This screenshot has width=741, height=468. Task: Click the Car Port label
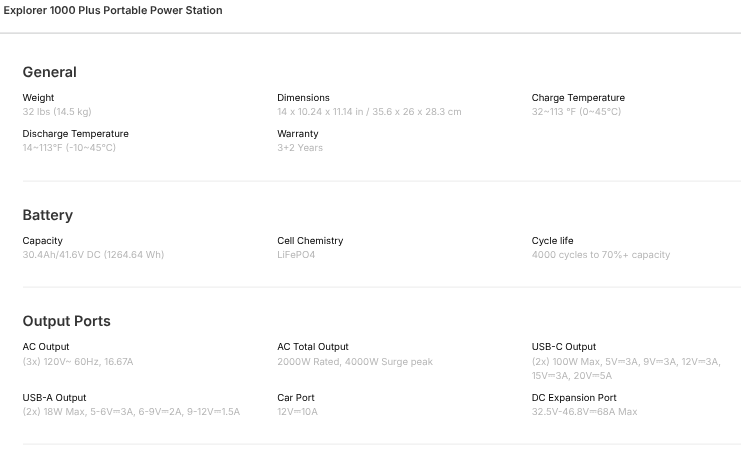pyautogui.click(x=296, y=398)
